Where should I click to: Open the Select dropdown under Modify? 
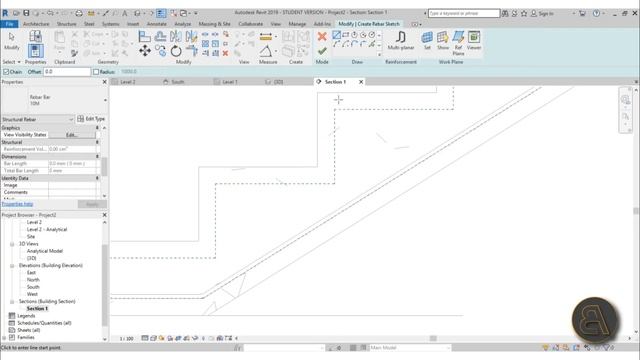11,62
